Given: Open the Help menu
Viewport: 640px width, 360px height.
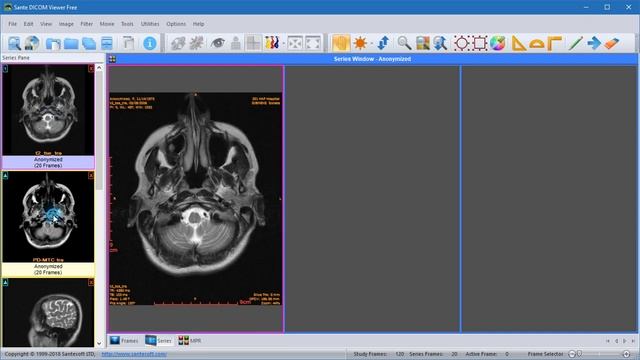Looking at the screenshot, I should pos(198,24).
